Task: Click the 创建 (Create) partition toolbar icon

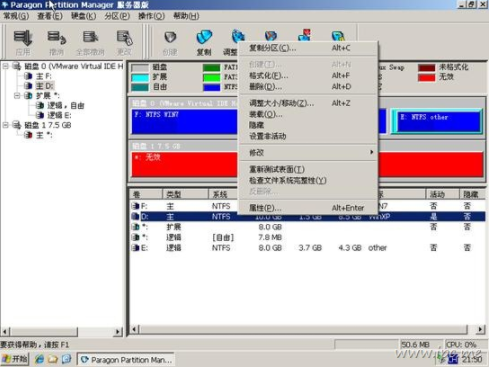Action: pos(170,43)
